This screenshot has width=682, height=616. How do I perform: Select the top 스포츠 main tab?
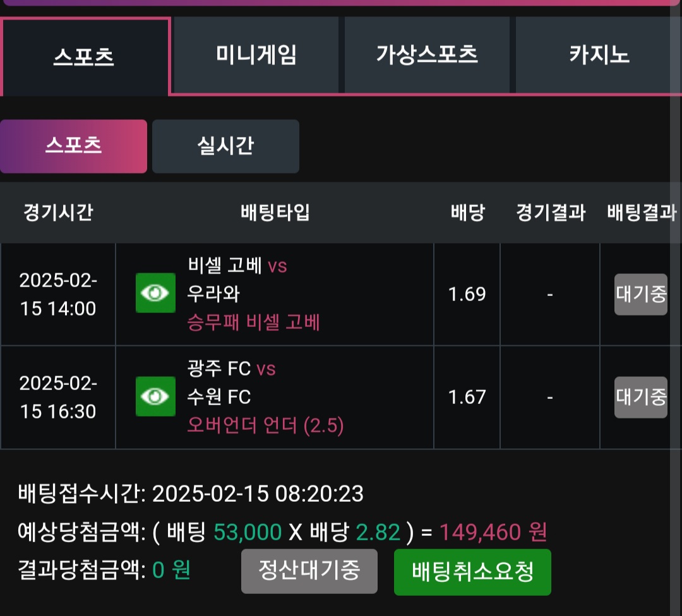pos(84,57)
